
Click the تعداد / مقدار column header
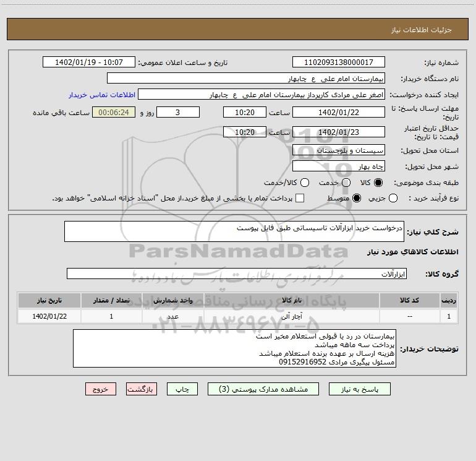[111, 301]
